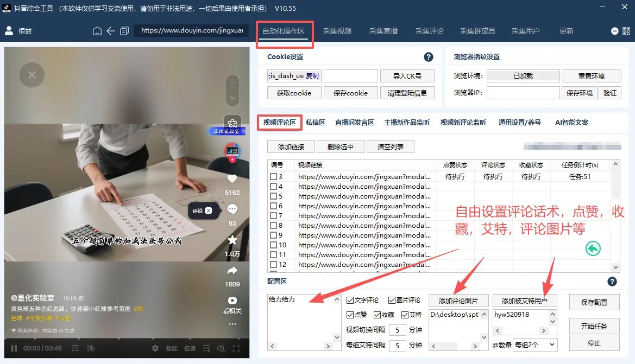This screenshot has height=364, width=635.
Task: Click the 看相关 related videos icon
Action: [x=232, y=301]
